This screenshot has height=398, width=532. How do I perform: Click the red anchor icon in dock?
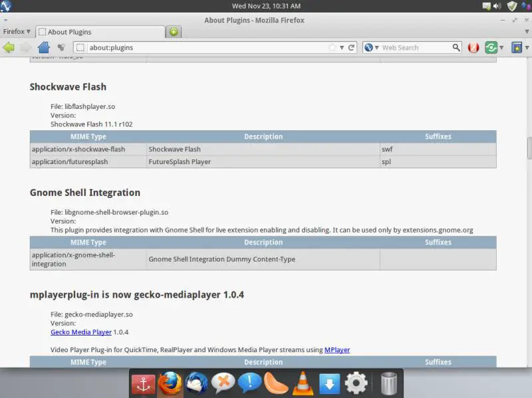(x=143, y=384)
